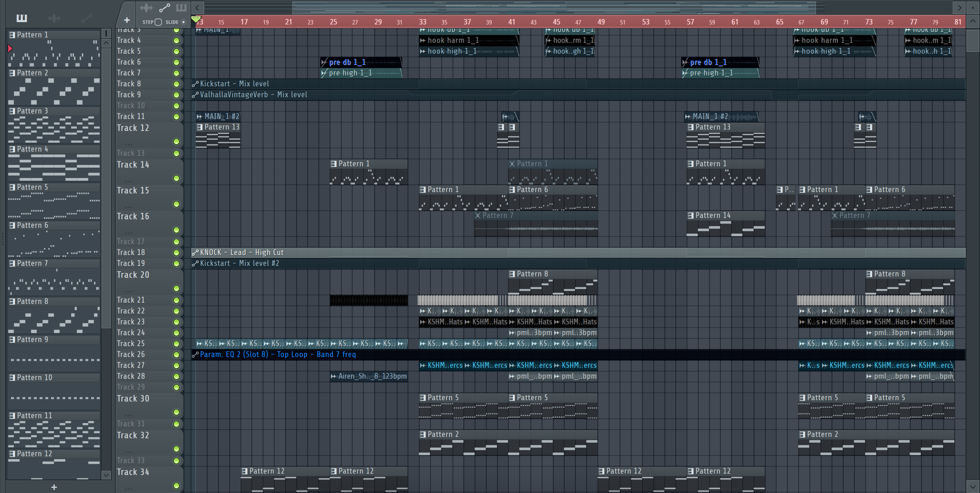The width and height of the screenshot is (980, 493).
Task: Click the playlist vertical scroll down arrow
Action: 973,486
